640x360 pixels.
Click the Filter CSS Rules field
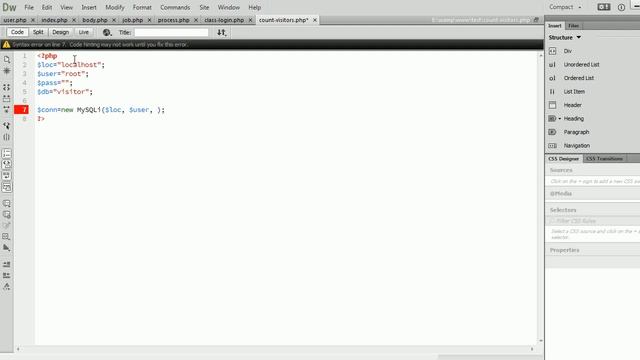tap(594, 221)
